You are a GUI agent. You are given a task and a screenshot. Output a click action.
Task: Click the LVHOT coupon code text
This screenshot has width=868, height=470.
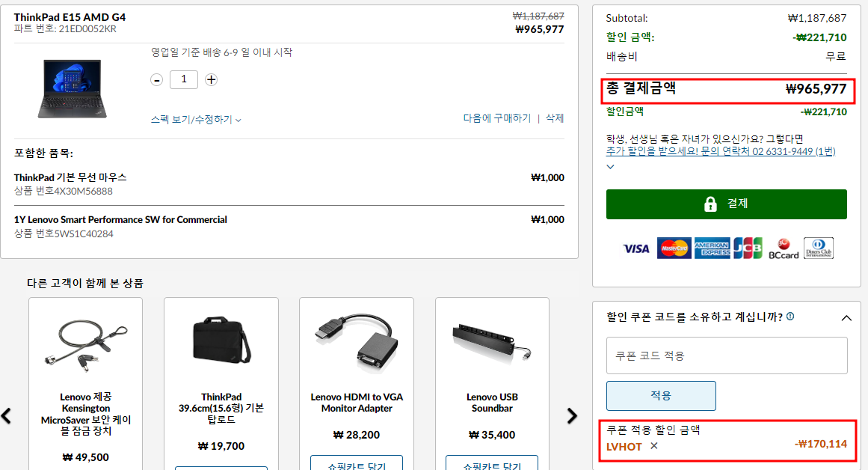[x=624, y=447]
